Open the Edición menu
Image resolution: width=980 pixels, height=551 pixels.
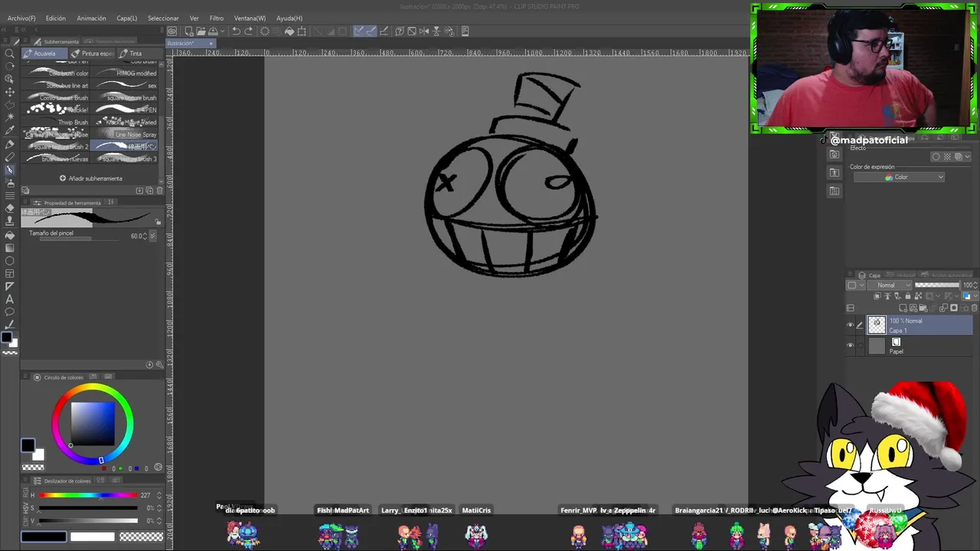(56, 18)
